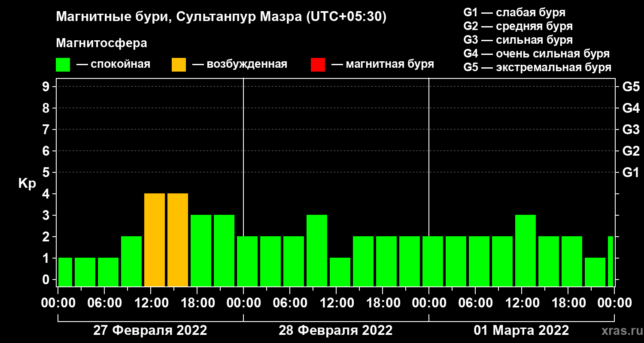Click the Kp 2 bar on 27 February
The height and width of the screenshot is (343, 644).
131,262
